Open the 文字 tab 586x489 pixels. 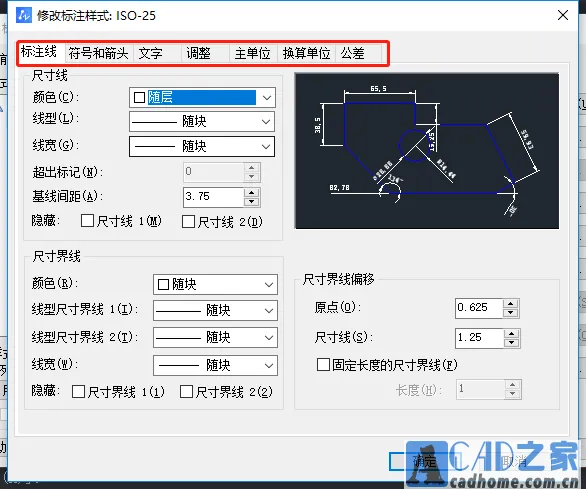click(151, 53)
